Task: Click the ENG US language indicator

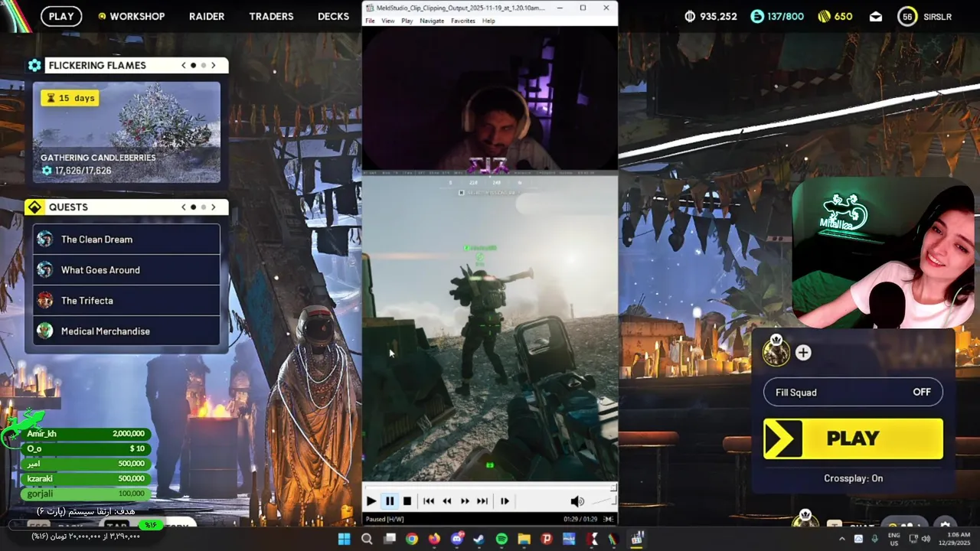Action: tap(893, 539)
